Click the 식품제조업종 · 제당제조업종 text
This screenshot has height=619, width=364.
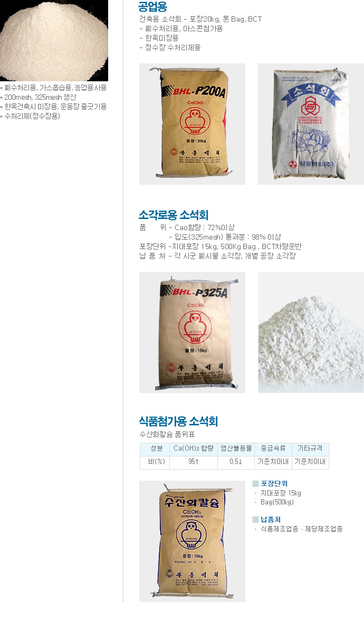[x=301, y=529]
